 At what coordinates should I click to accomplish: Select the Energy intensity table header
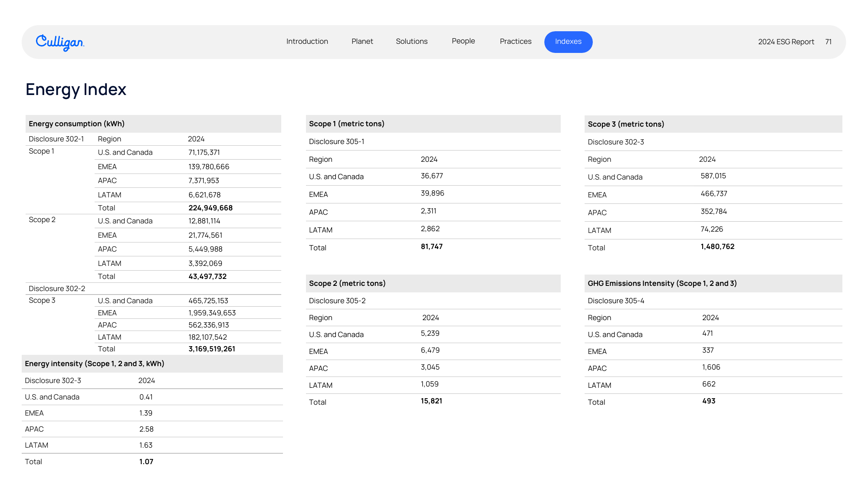click(x=152, y=364)
